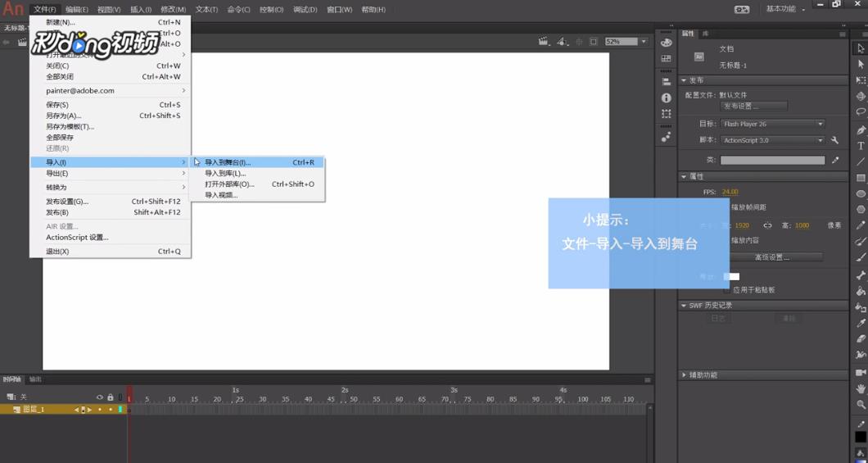Toggle lock all layers padlock icon
This screenshot has width=868, height=463.
pos(111,397)
